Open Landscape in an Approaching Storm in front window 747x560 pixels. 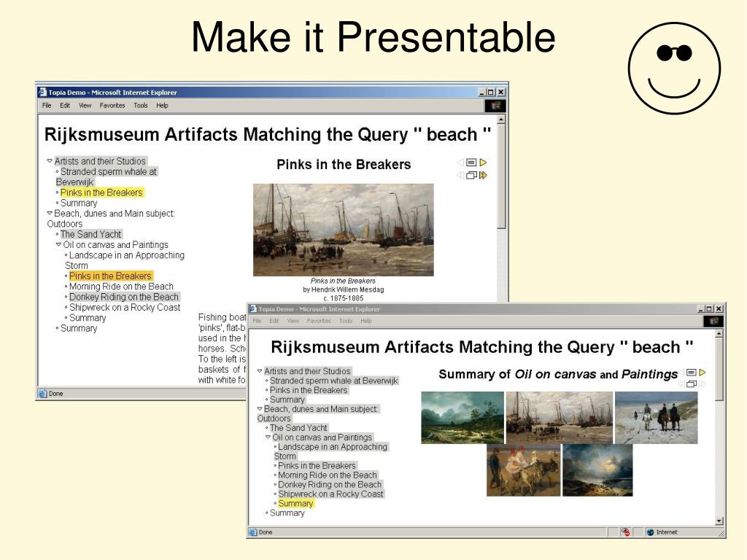(331, 451)
